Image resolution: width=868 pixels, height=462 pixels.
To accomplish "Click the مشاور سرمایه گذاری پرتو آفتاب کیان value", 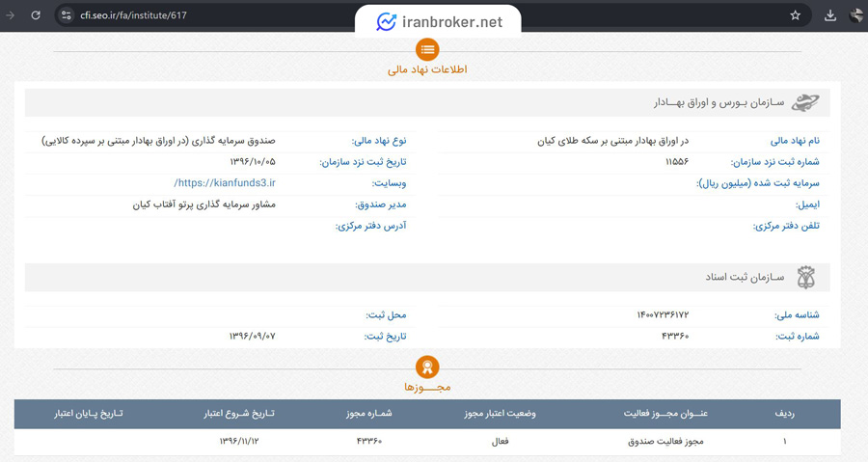I will pyautogui.click(x=203, y=204).
